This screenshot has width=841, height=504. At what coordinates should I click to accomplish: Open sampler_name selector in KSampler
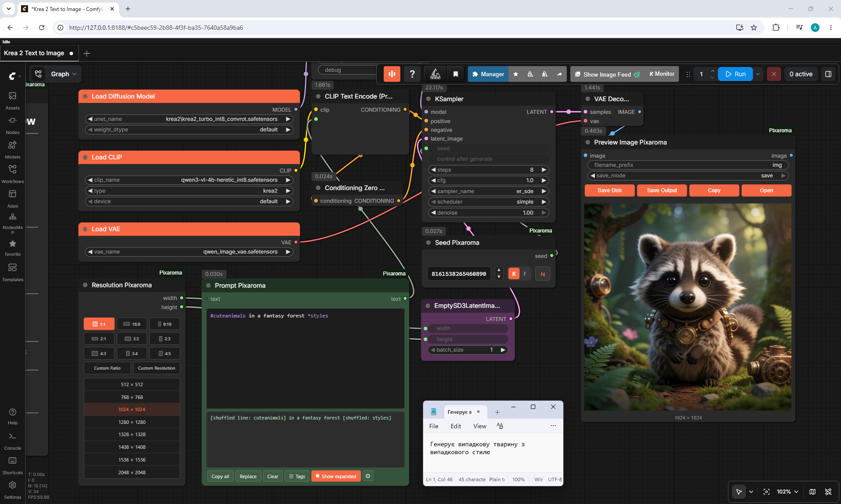(x=488, y=191)
